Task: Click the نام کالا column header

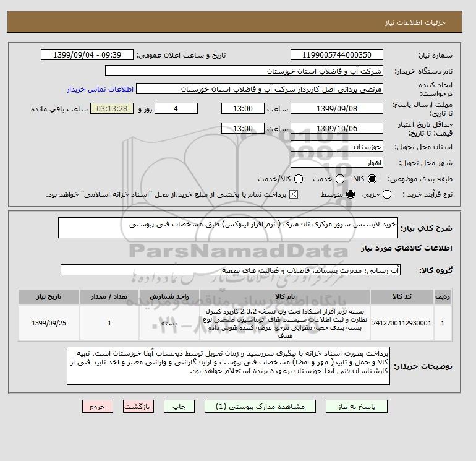Action: click(x=285, y=296)
